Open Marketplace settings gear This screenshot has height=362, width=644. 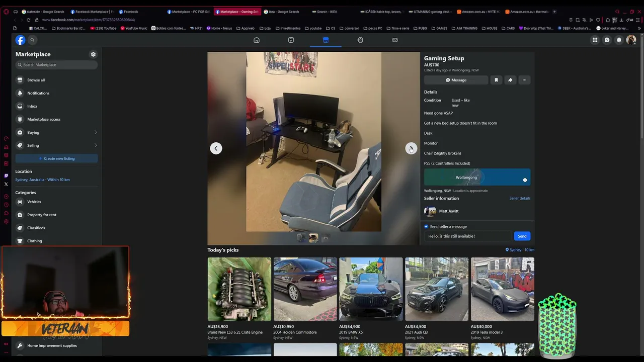(93, 54)
